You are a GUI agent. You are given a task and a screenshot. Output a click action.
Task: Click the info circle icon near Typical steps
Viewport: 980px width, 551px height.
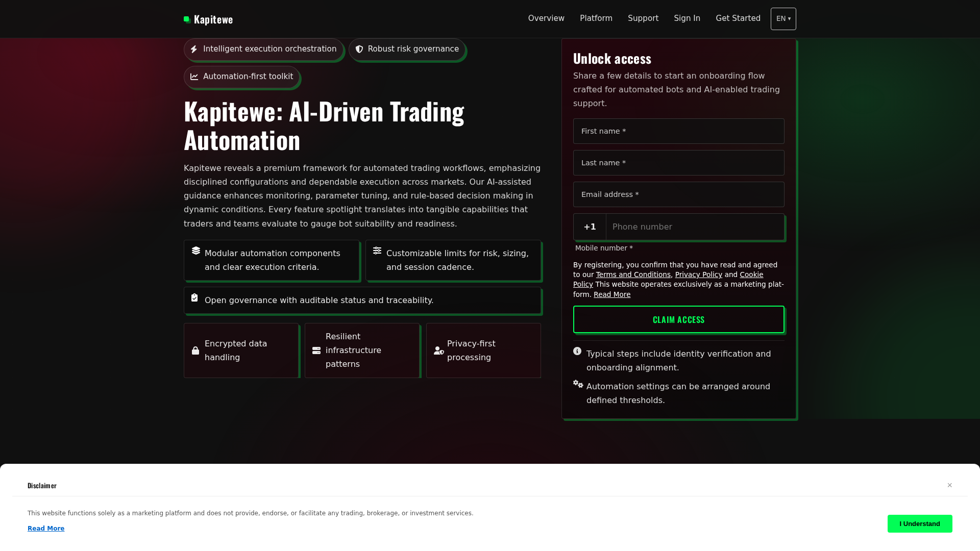tap(577, 351)
